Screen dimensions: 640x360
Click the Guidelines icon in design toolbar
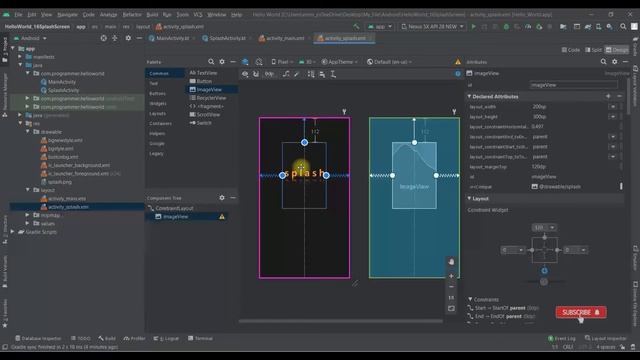[333, 74]
